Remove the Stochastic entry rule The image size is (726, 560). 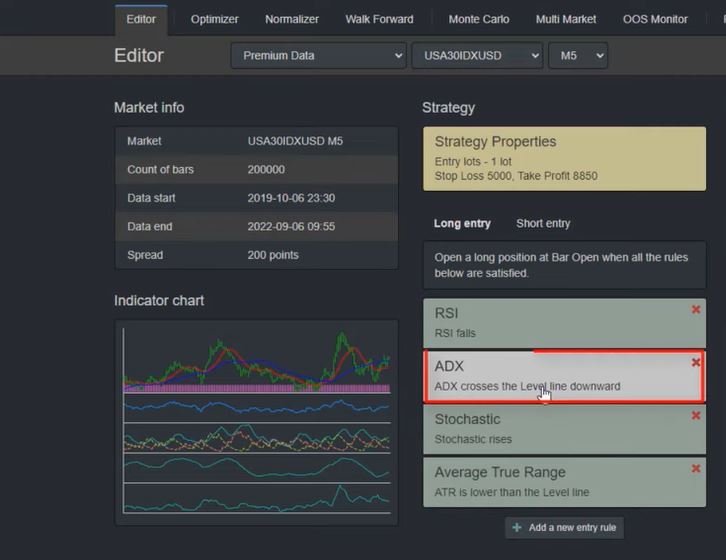point(696,416)
